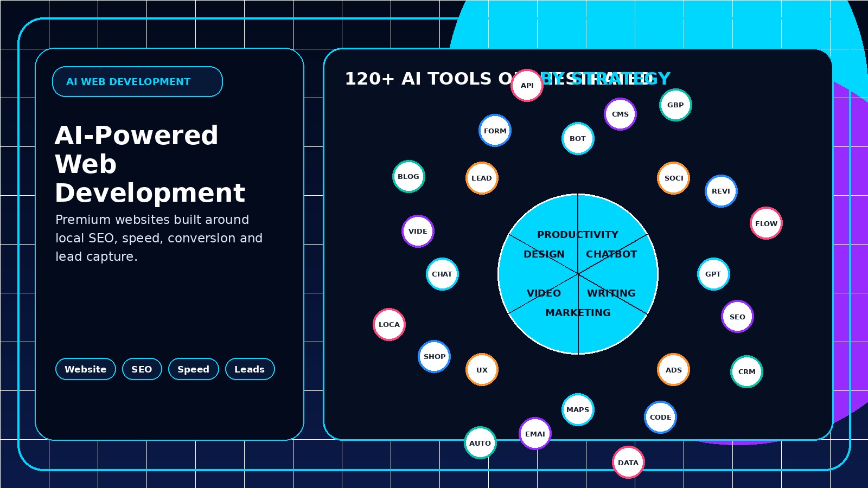Select the BOT circle icon
Screen dimensions: 868x488
(x=578, y=138)
